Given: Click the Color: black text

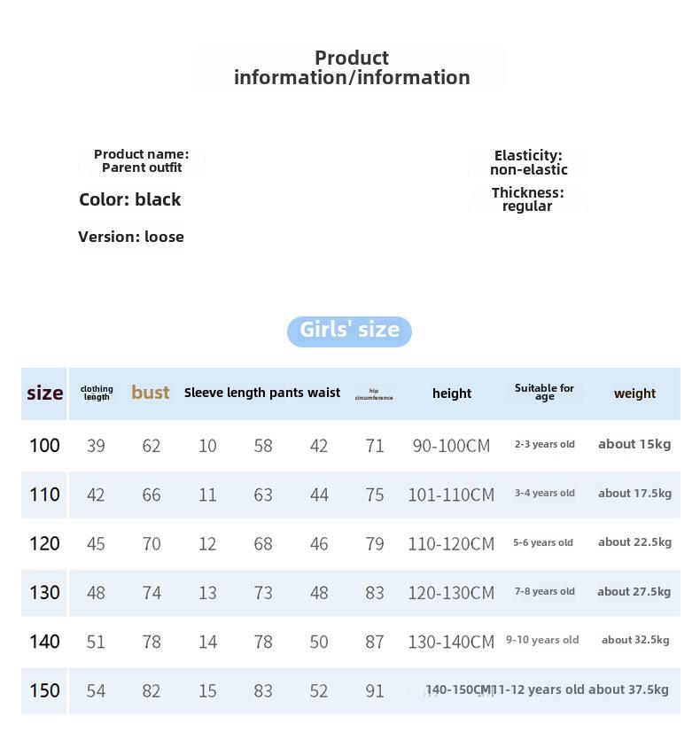Looking at the screenshot, I should (130, 199).
